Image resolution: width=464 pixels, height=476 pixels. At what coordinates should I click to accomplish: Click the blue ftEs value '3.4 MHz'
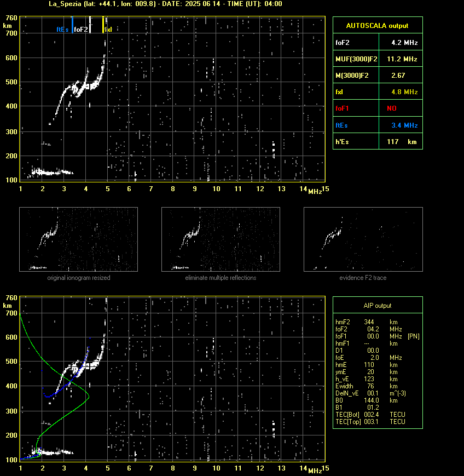(x=404, y=125)
